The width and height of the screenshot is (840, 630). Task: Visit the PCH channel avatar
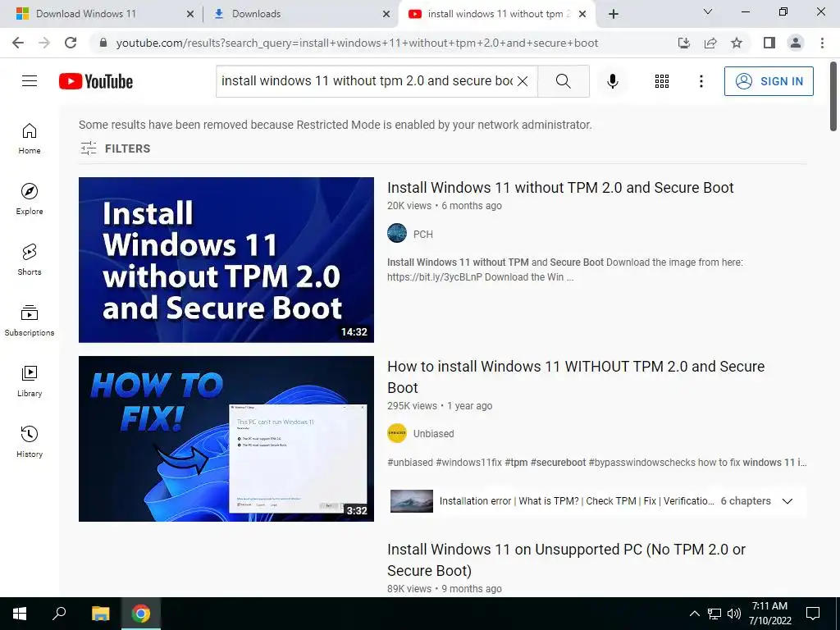(x=397, y=234)
